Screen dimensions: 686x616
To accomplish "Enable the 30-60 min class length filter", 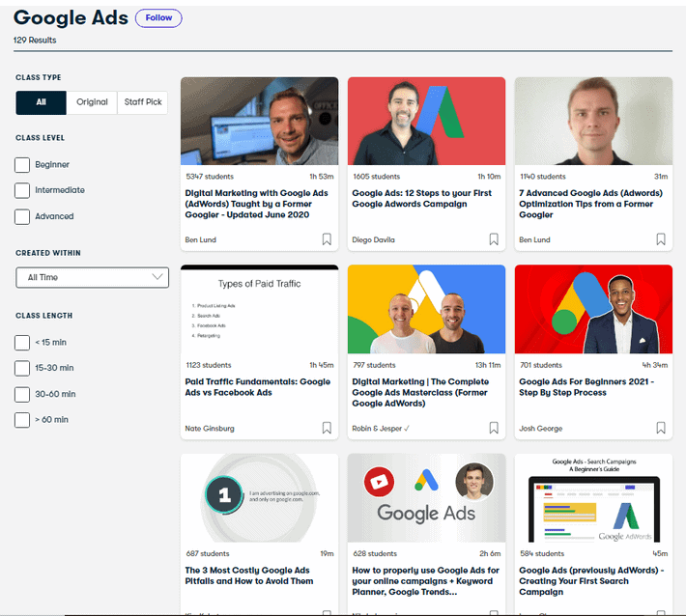I will point(22,394).
